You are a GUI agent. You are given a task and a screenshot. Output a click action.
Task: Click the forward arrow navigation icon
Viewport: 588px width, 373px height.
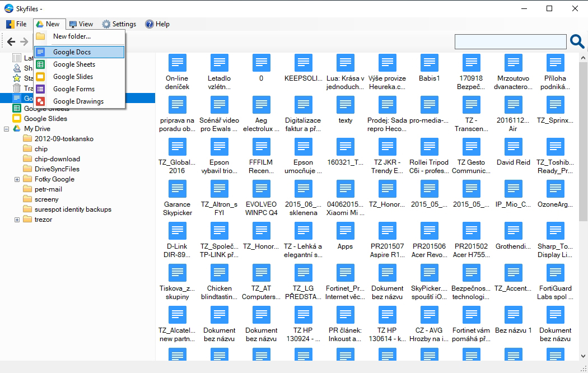tap(24, 41)
